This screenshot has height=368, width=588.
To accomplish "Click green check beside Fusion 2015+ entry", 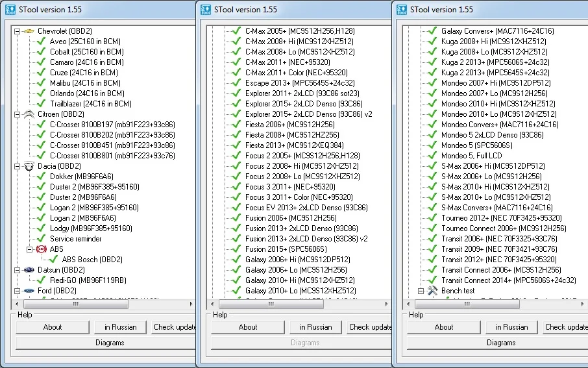I will coord(236,249).
